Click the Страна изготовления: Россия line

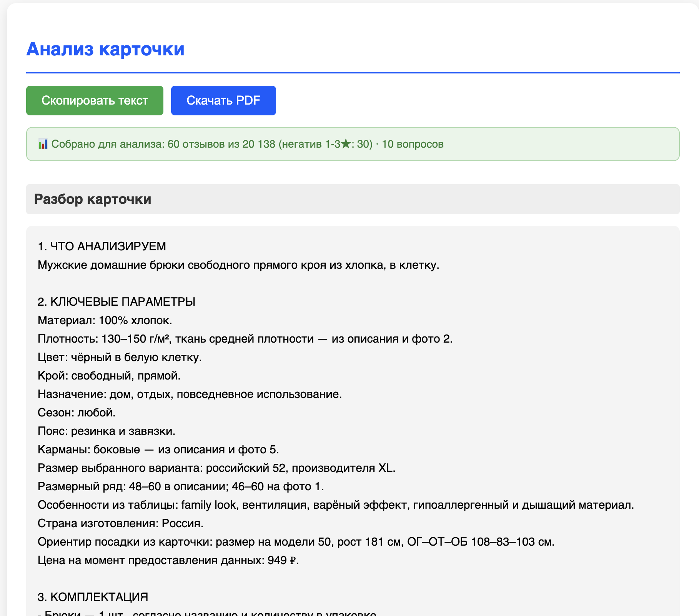121,523
